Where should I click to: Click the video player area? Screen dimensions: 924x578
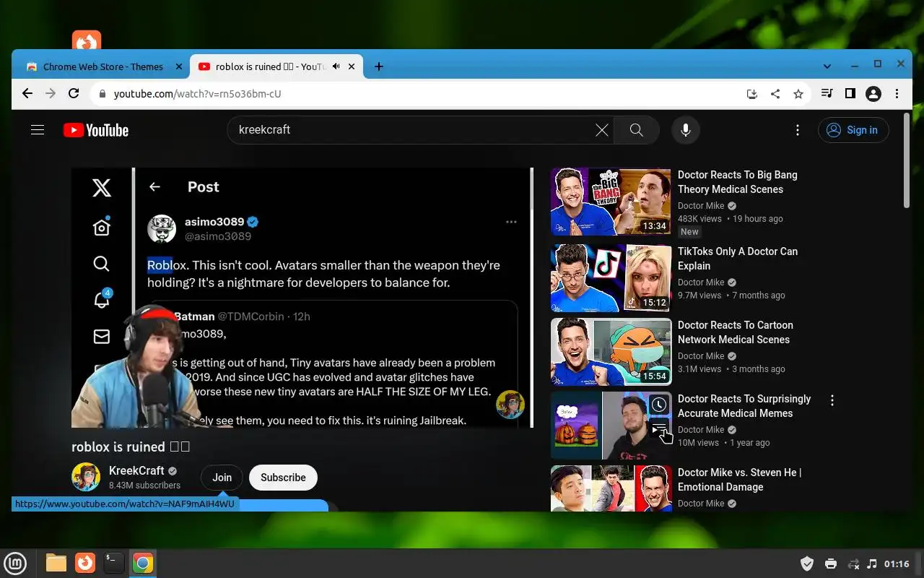point(302,298)
